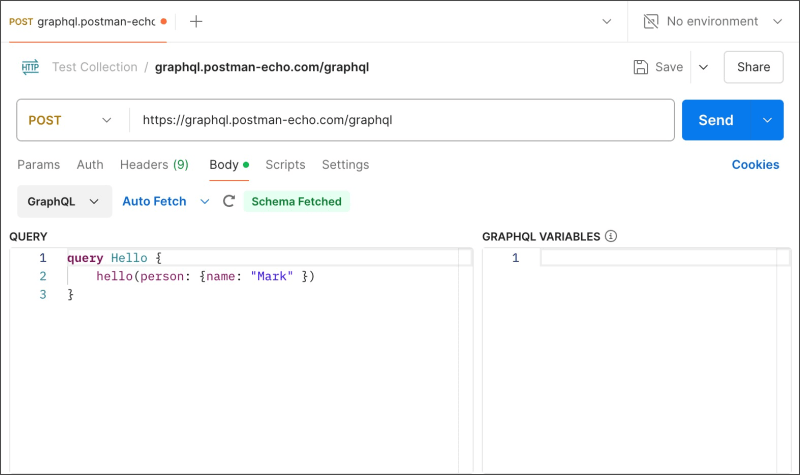Click the hello(person: {name: "Mark" }) line
The width and height of the screenshot is (800, 475).
pyautogui.click(x=206, y=276)
